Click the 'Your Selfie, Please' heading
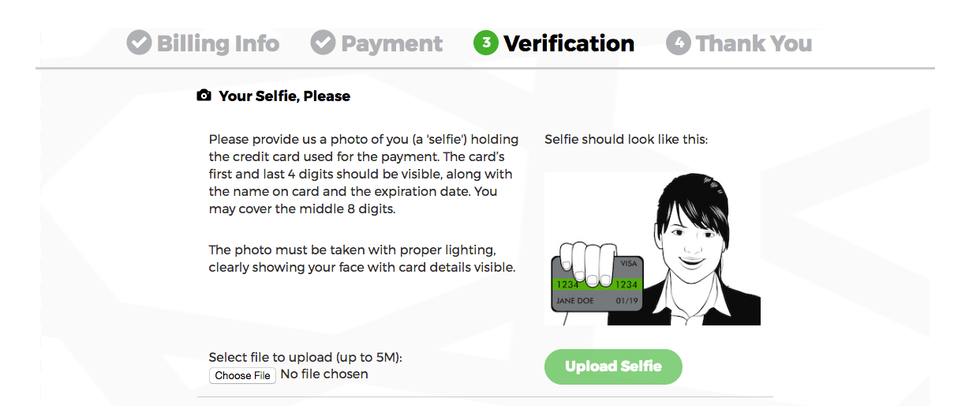 [284, 96]
